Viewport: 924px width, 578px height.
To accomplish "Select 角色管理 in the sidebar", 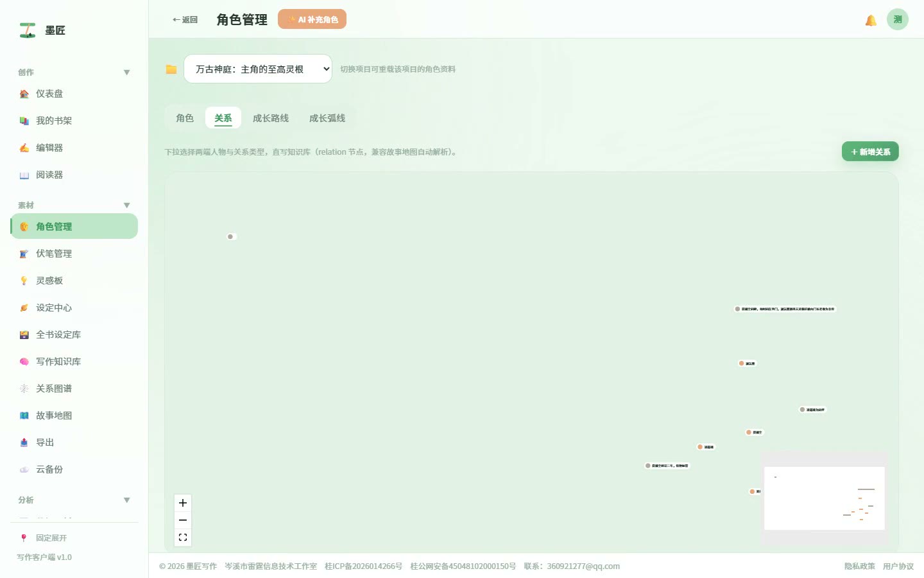I will (74, 226).
